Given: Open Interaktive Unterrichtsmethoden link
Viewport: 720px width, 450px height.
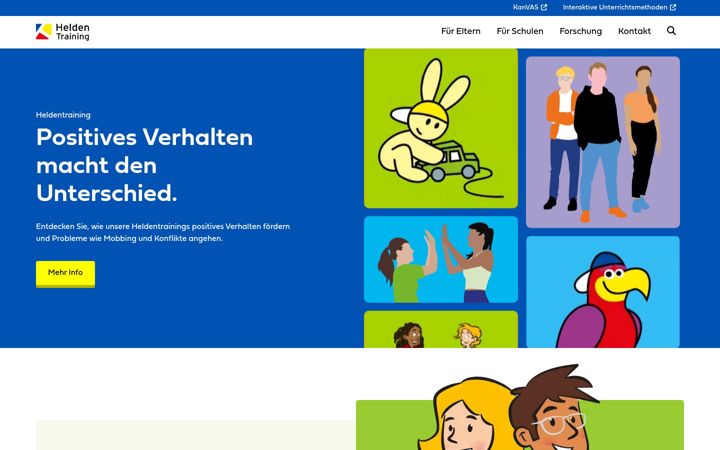Looking at the screenshot, I should 619,7.
